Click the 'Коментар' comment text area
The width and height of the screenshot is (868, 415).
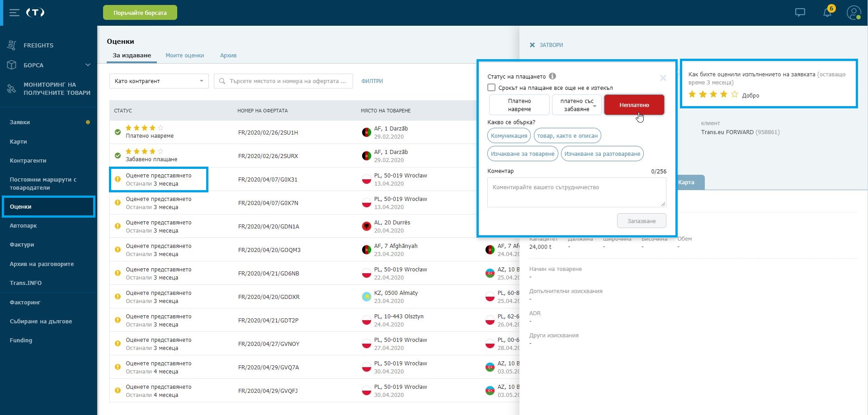[x=576, y=192]
